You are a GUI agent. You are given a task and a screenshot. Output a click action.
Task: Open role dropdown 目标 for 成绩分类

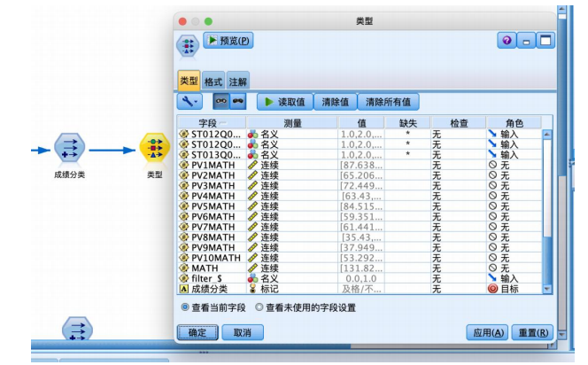point(514,289)
